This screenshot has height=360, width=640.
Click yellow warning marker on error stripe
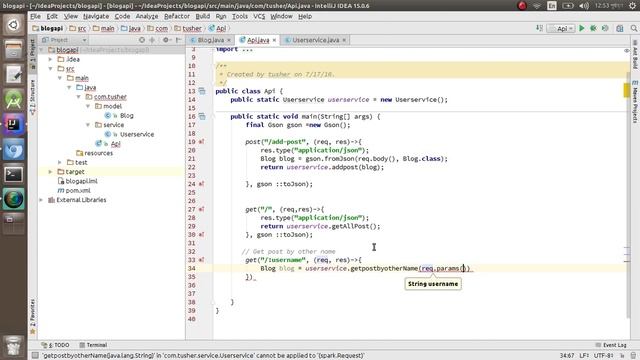[x=627, y=90]
